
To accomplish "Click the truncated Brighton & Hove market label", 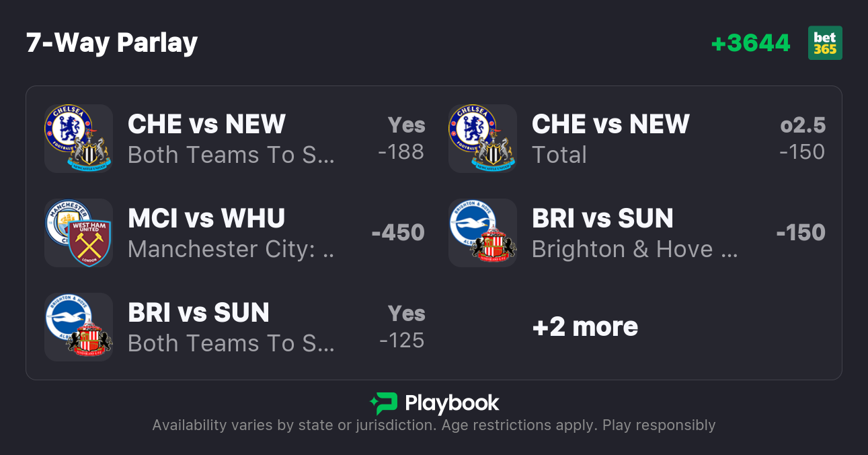I will [635, 250].
